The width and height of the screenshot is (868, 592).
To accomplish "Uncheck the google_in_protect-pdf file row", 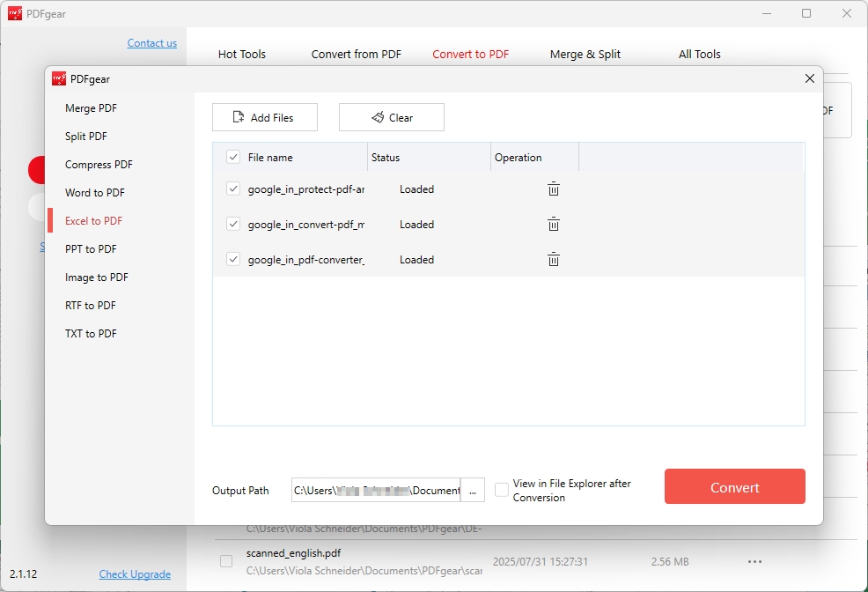I will click(232, 189).
